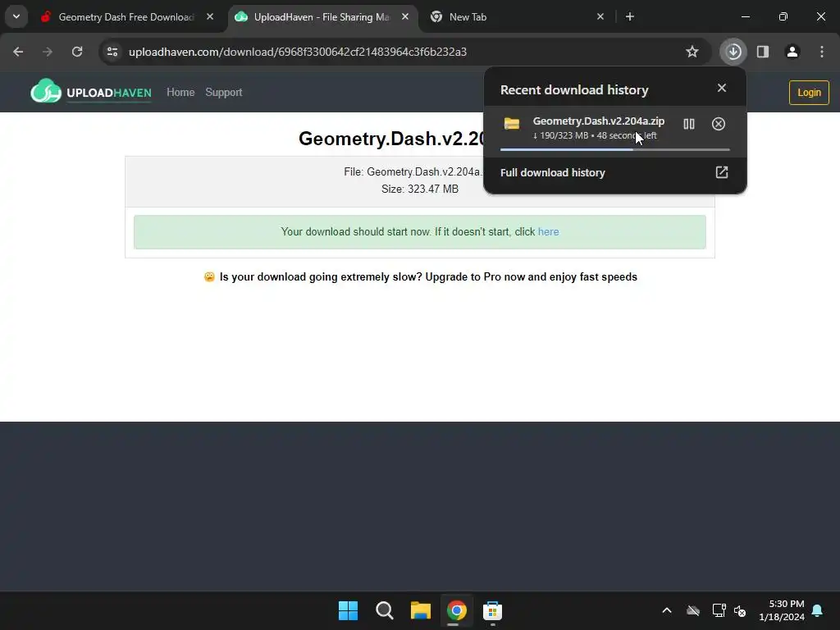Click the network display tray icon

pos(719,610)
